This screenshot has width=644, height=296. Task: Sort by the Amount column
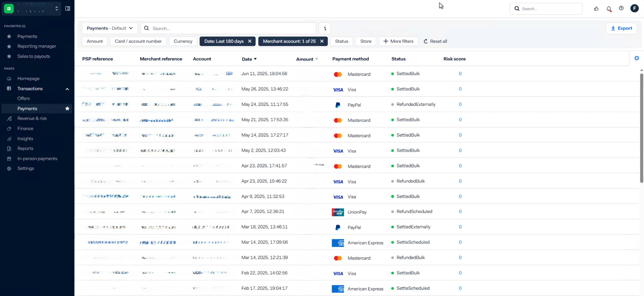click(x=307, y=59)
